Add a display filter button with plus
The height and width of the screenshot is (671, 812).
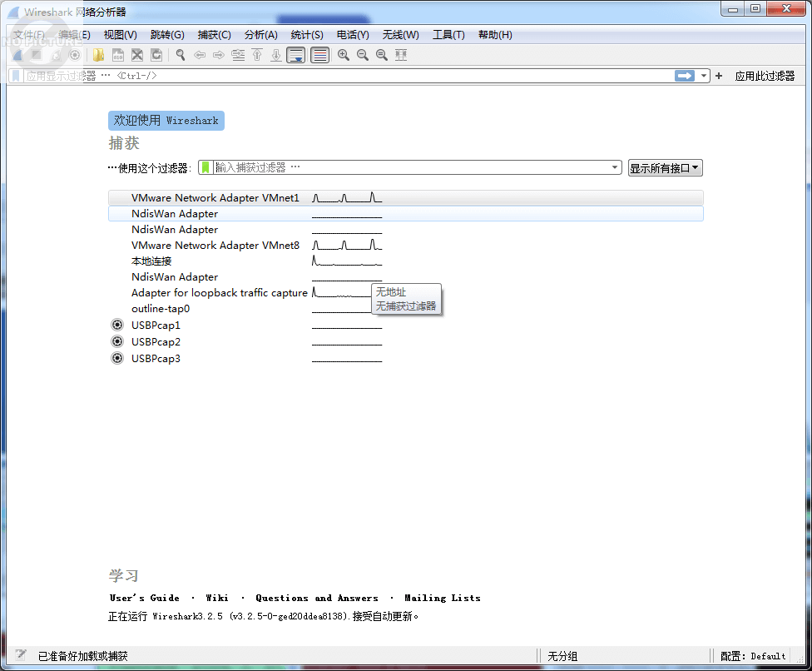point(719,76)
